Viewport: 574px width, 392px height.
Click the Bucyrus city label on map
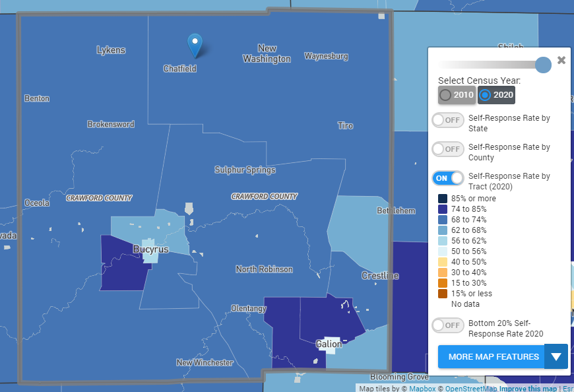[150, 249]
